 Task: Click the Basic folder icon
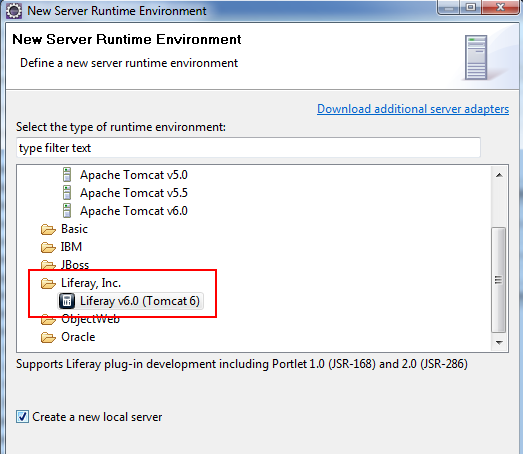[x=48, y=229]
